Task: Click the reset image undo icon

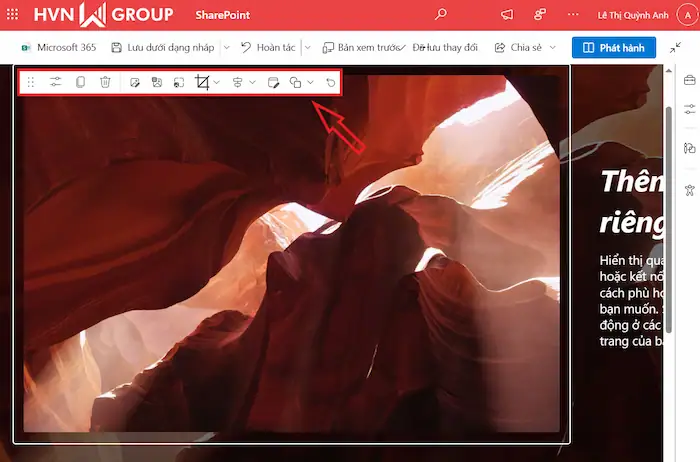Action: click(331, 82)
